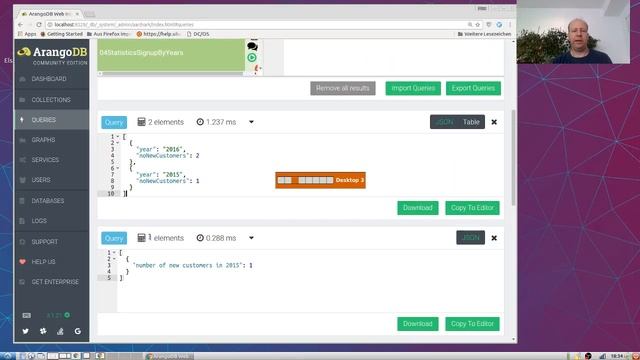The width and height of the screenshot is (640, 360).
Task: Expand timing dropdown next to 1.237 ms
Action: [251, 122]
